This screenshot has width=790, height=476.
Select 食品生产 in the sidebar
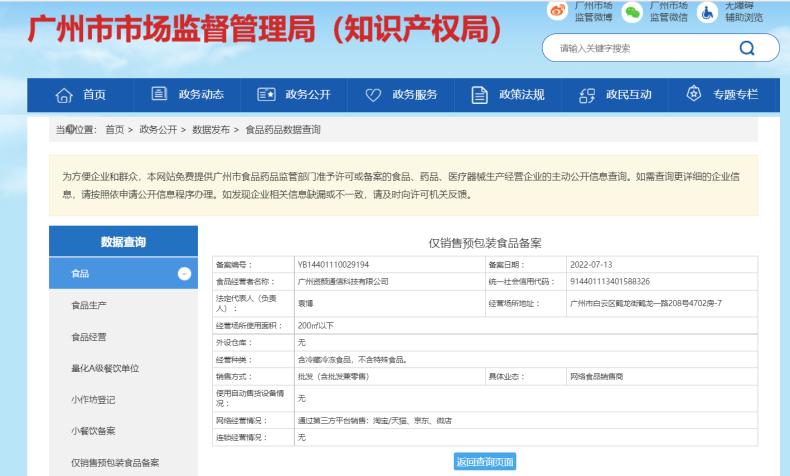click(x=89, y=305)
